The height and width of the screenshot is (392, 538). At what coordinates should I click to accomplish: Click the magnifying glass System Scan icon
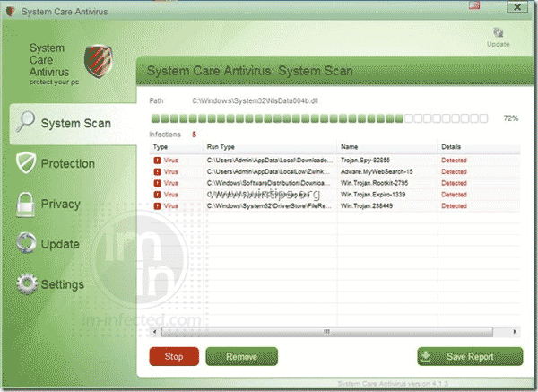[x=26, y=121]
